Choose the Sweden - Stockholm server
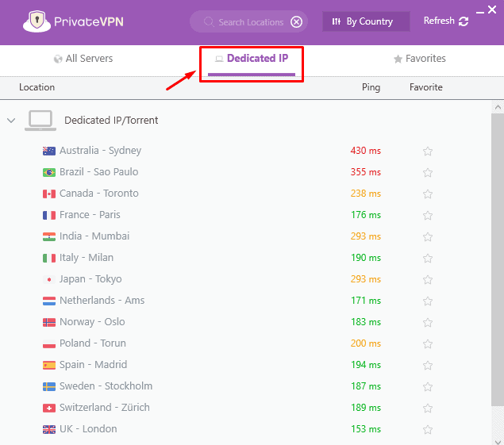Image resolution: width=504 pixels, height=445 pixels. pyautogui.click(x=106, y=386)
